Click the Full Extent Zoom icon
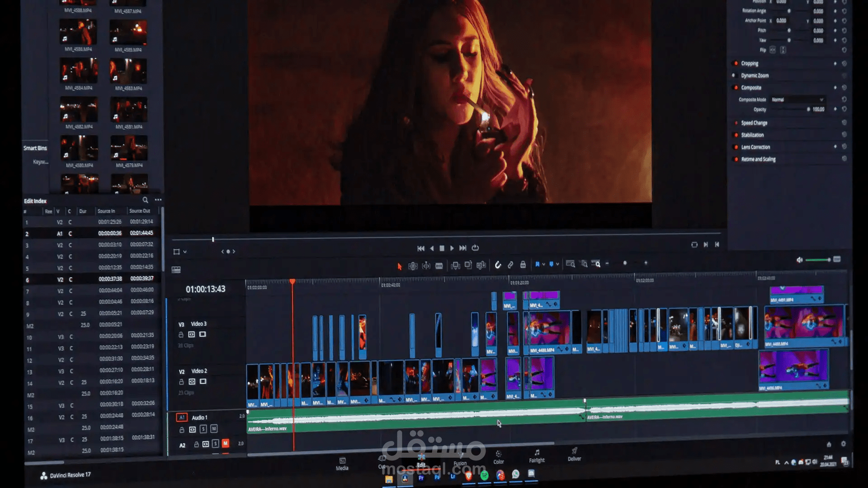The height and width of the screenshot is (488, 868). 571,264
